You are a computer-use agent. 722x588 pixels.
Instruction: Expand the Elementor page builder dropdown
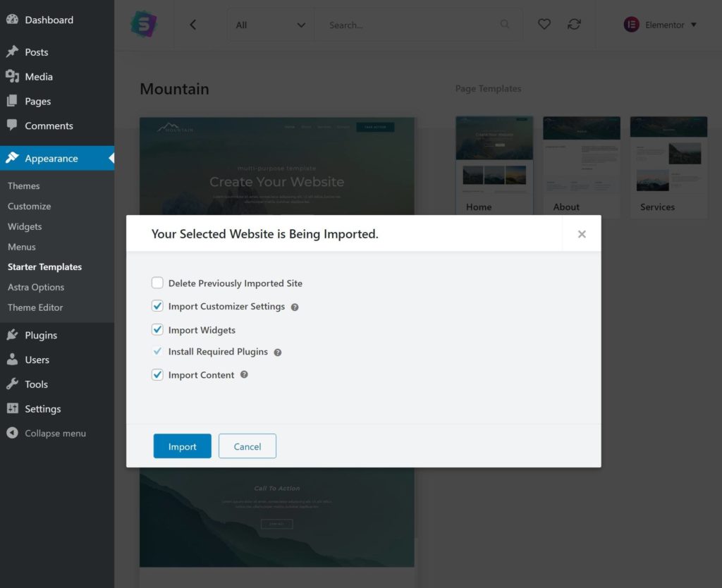click(660, 25)
